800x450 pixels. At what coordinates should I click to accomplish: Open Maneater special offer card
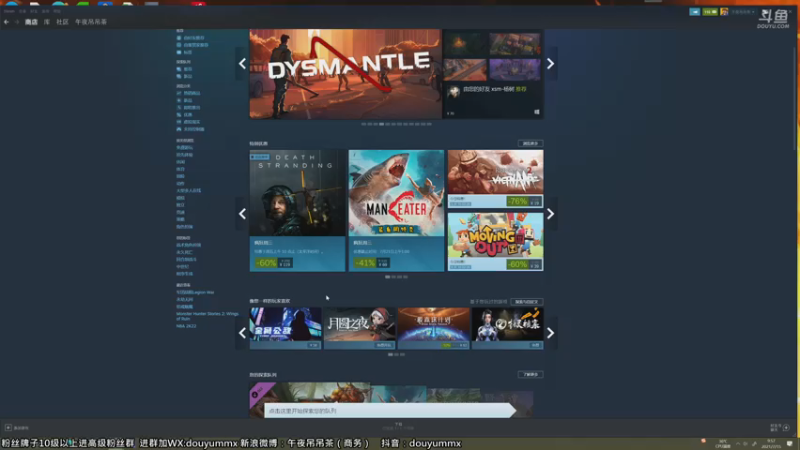396,210
